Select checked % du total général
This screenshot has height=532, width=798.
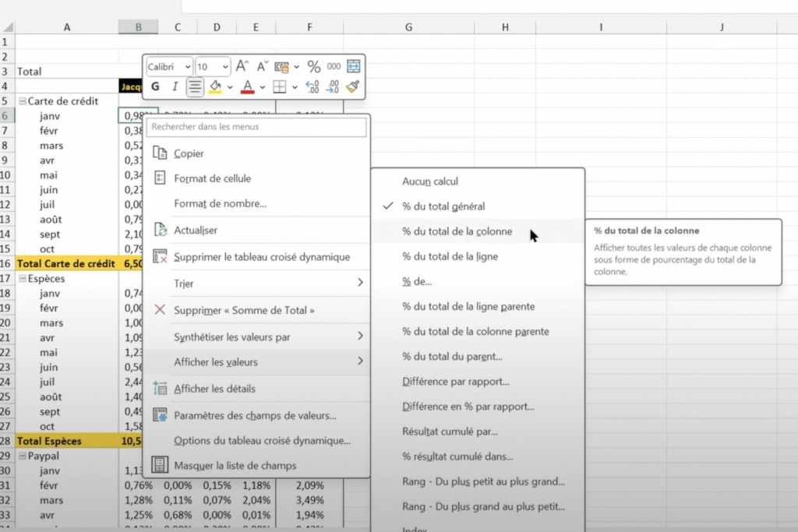(x=478, y=206)
